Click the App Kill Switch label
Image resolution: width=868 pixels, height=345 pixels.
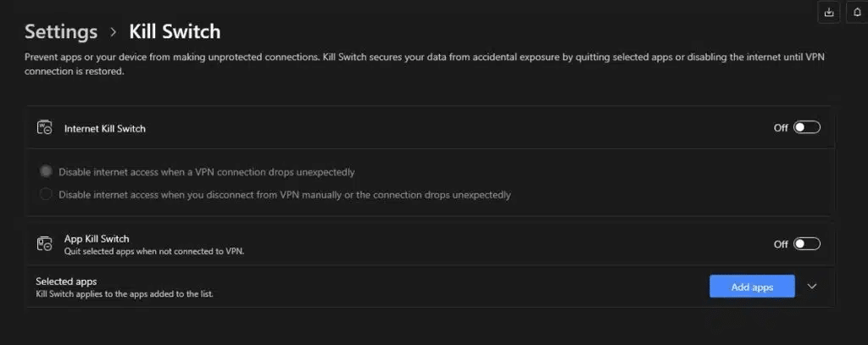point(97,239)
